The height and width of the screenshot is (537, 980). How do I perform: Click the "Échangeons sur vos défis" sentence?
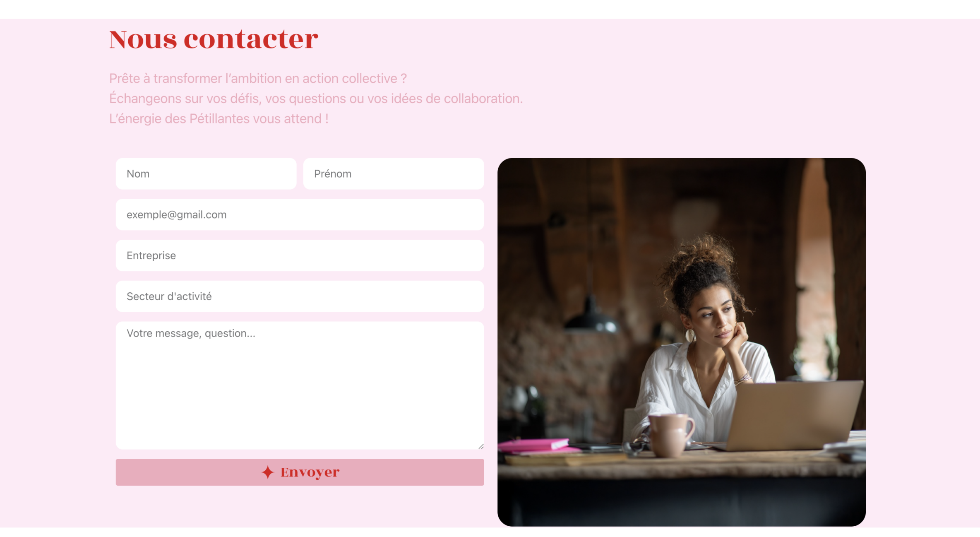point(316,99)
